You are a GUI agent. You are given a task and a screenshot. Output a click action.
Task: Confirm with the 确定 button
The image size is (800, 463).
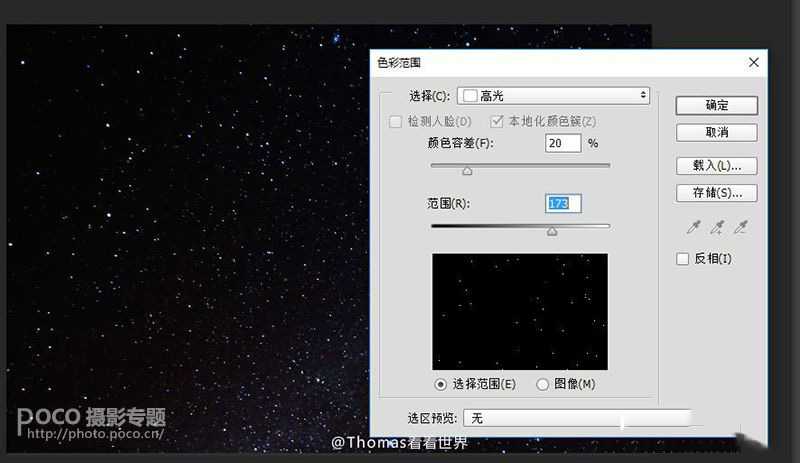[716, 105]
